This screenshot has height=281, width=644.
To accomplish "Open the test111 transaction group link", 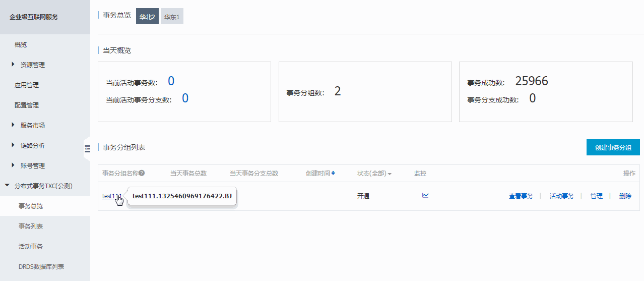I will pos(109,196).
